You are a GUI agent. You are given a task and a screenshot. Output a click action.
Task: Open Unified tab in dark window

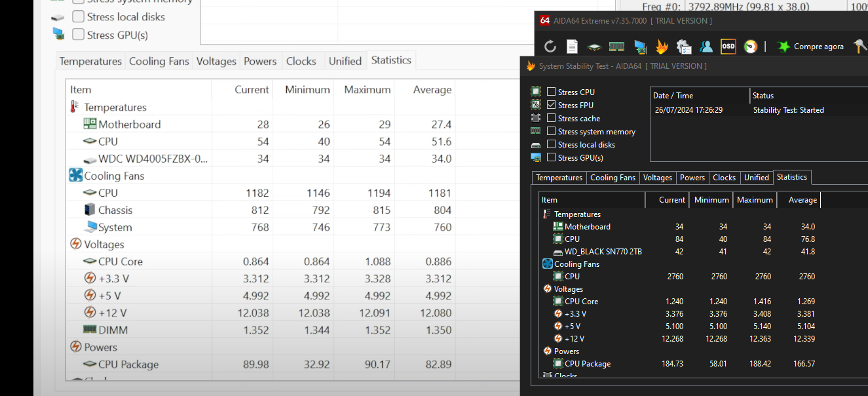tap(757, 178)
